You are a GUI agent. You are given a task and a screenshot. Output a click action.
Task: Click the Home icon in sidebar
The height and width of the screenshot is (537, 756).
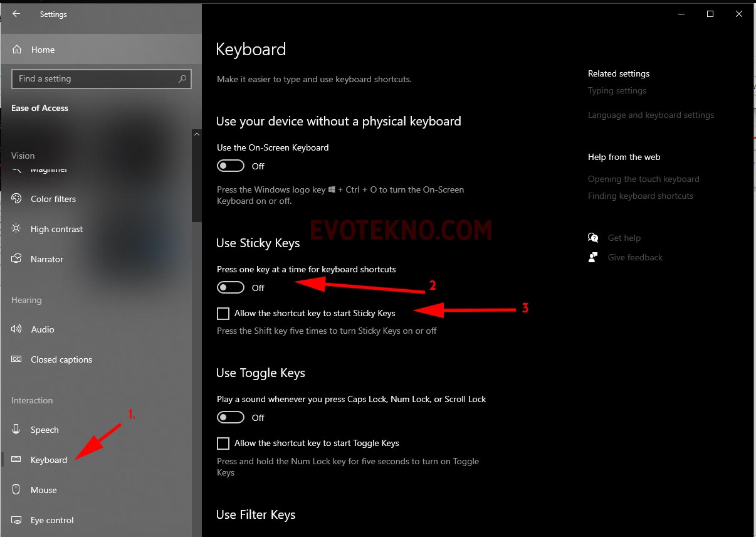tap(17, 50)
